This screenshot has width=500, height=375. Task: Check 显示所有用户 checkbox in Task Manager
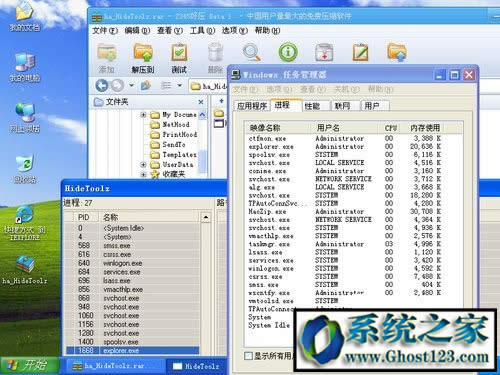click(248, 356)
